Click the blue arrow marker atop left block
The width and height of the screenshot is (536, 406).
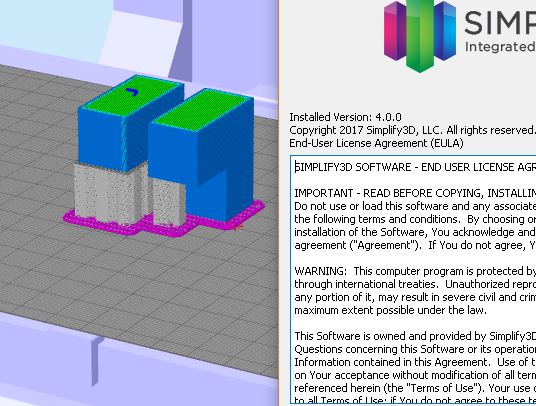(x=132, y=92)
